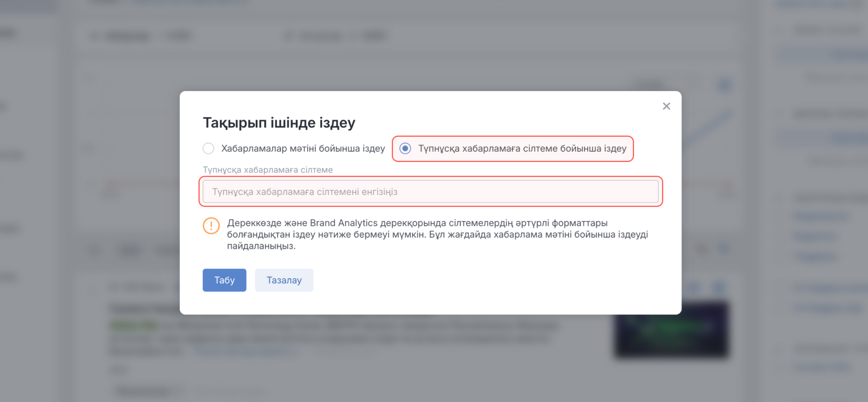
Task: Click the 'Түпнұсқа хабарламаға сілтеме' field label
Action: point(268,170)
